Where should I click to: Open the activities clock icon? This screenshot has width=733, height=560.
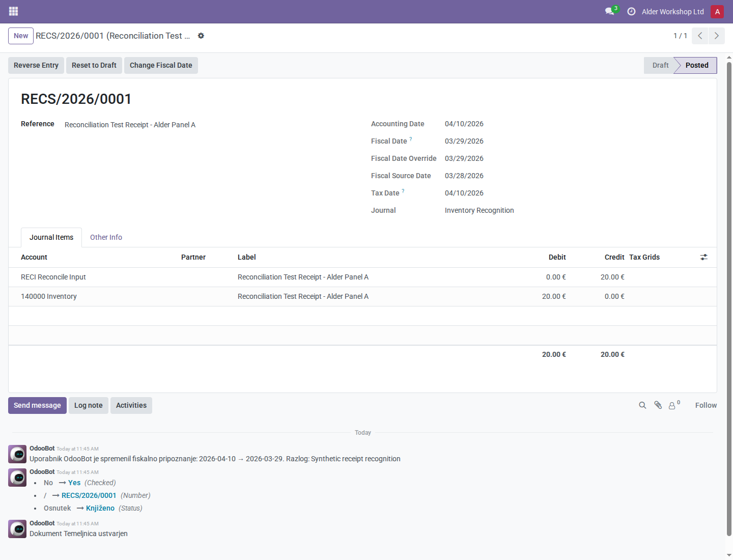631,11
